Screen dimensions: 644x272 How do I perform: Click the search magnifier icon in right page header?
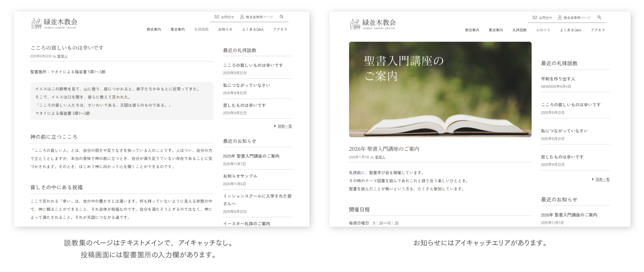pos(599,17)
